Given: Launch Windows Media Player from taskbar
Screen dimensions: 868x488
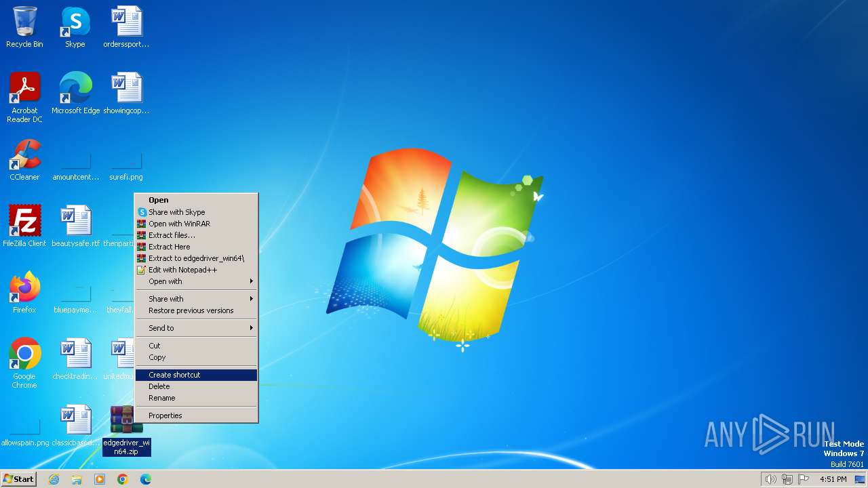Looking at the screenshot, I should 100,479.
